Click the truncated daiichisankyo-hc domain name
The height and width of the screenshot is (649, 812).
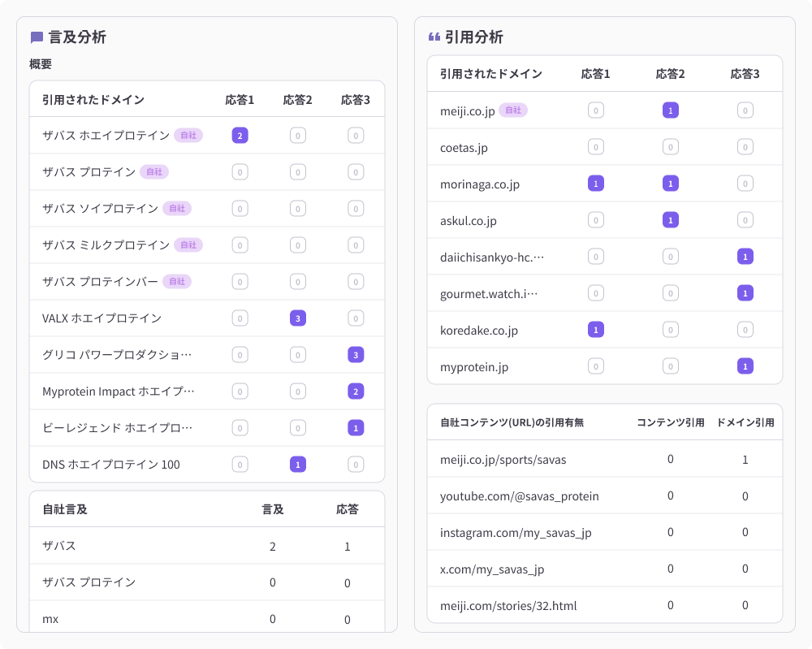(x=492, y=257)
